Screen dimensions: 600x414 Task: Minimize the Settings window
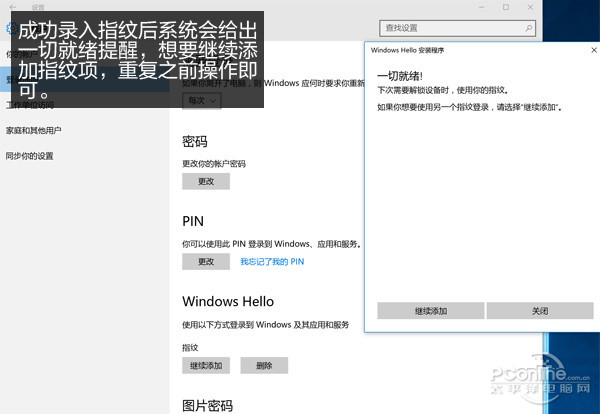tap(482, 7)
